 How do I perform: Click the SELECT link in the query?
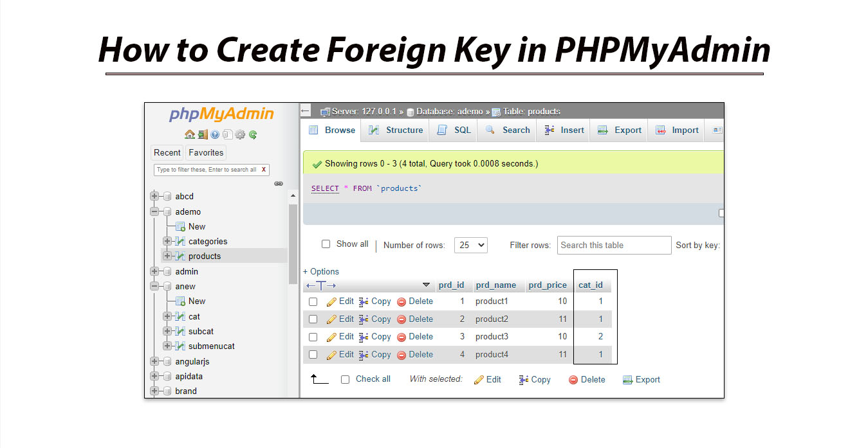324,188
